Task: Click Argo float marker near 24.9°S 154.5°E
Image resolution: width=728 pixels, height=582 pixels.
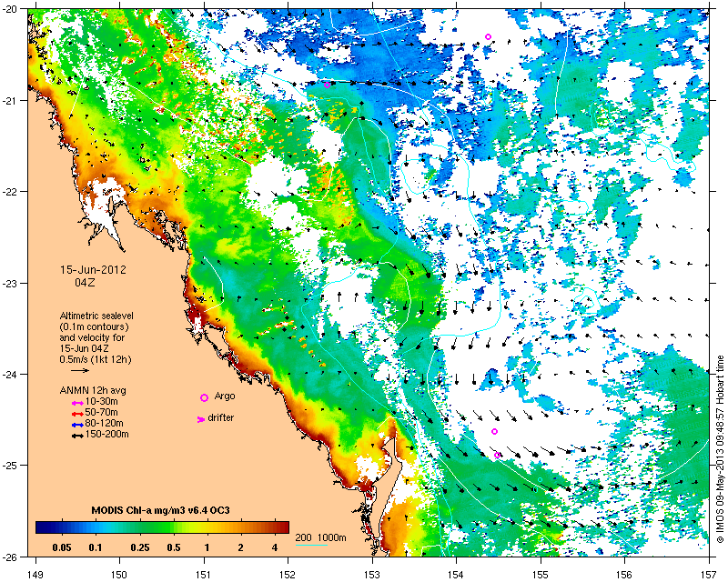Action: pos(497,455)
